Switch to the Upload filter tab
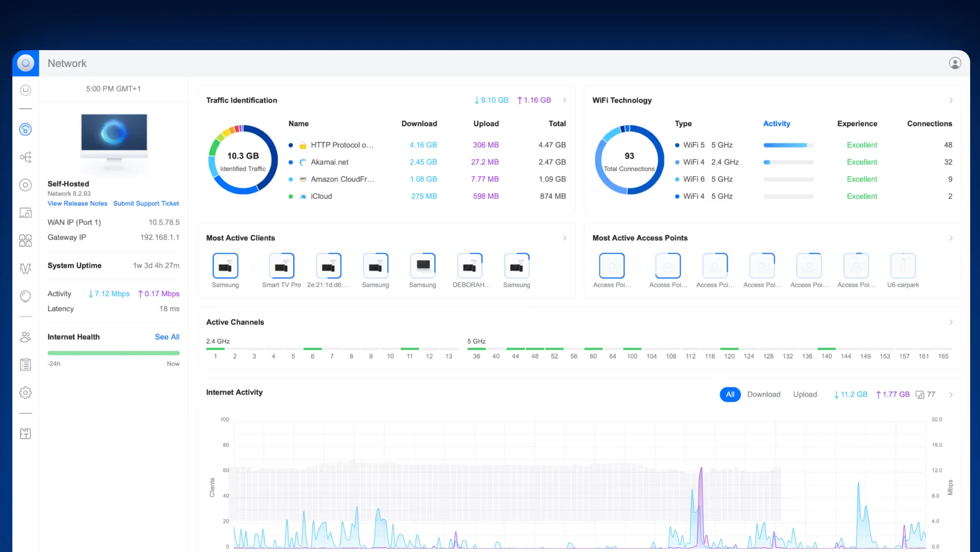980x552 pixels. [x=805, y=395]
